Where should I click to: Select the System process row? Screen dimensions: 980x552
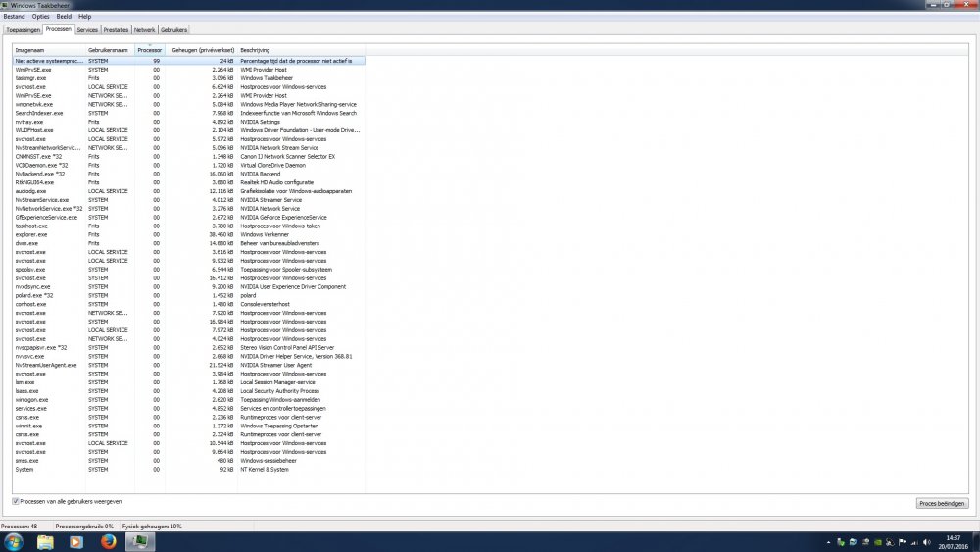pos(189,470)
